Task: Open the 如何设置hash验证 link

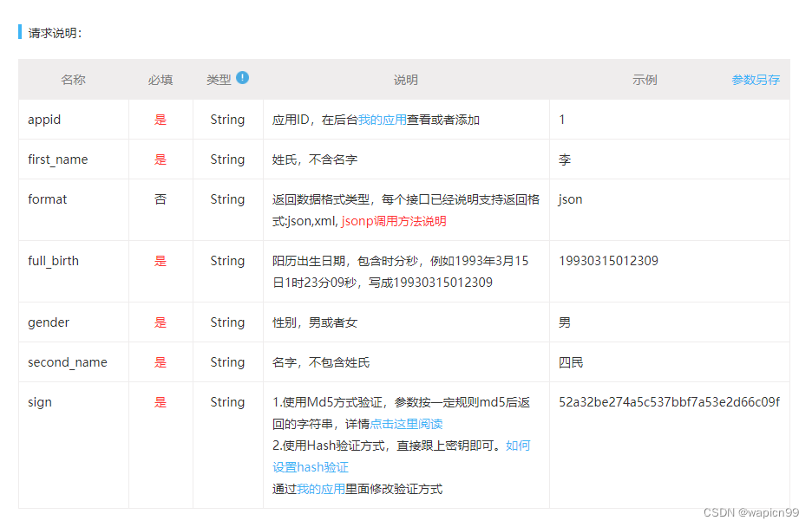Action: tap(402, 456)
